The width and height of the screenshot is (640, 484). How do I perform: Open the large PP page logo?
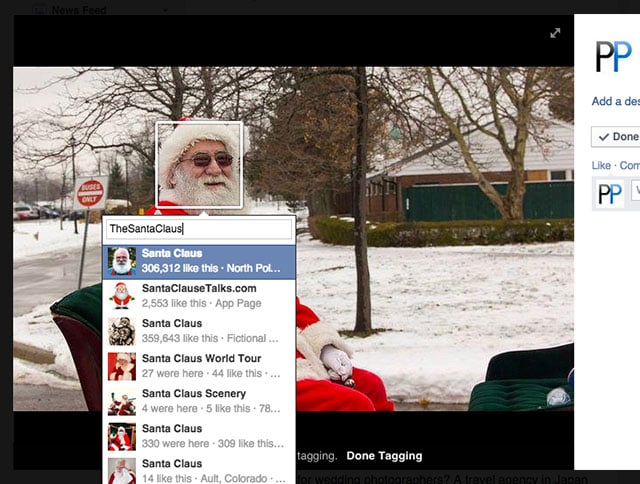click(613, 57)
